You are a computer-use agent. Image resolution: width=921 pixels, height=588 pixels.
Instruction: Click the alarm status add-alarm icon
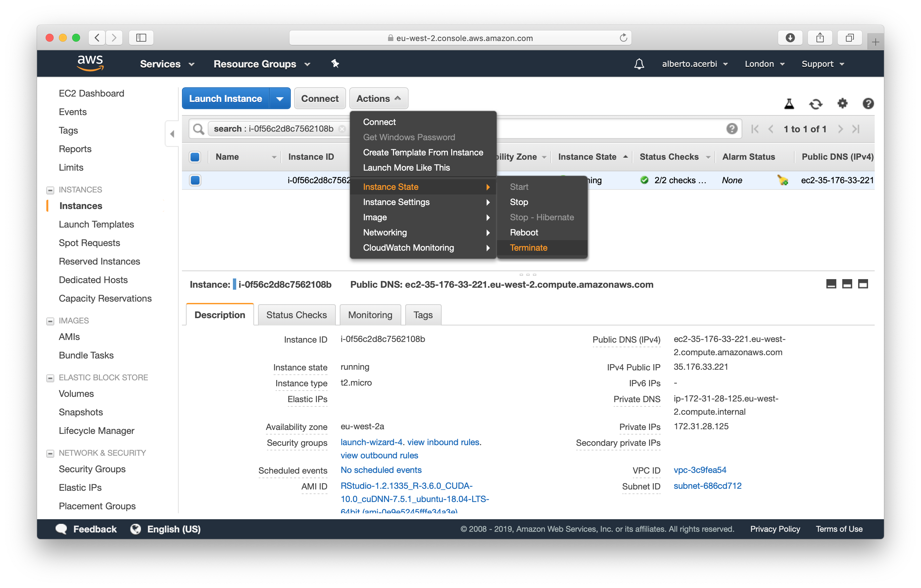[782, 180]
